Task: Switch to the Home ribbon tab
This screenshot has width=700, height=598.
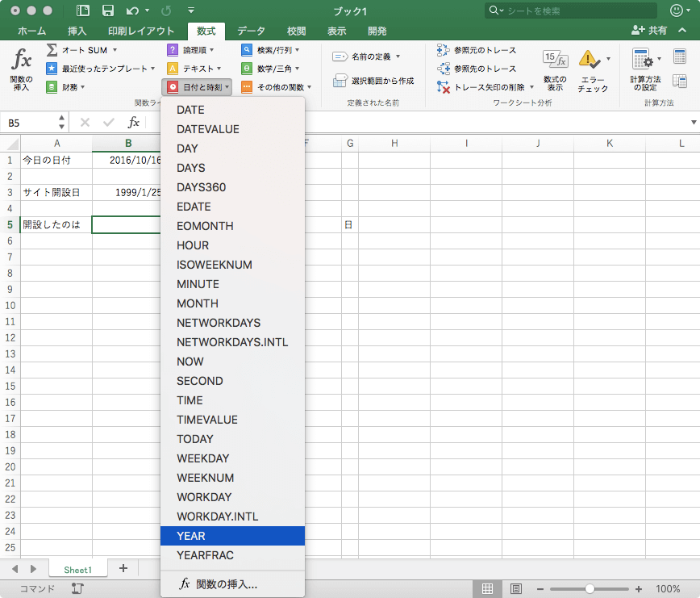Action: point(31,31)
